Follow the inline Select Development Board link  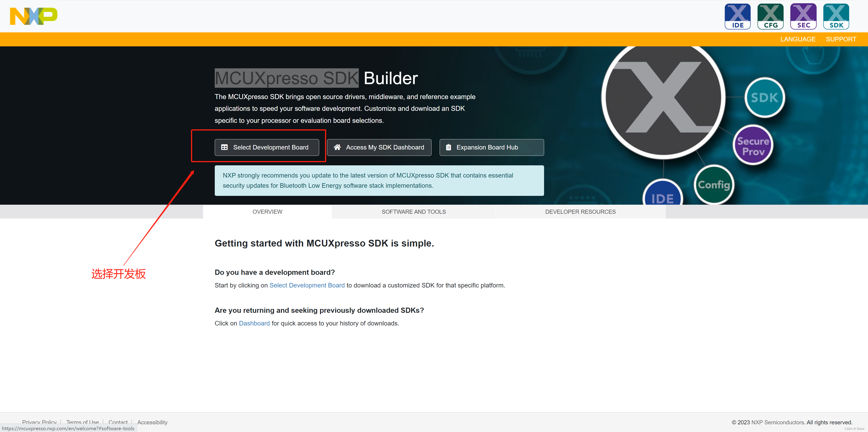click(x=307, y=285)
